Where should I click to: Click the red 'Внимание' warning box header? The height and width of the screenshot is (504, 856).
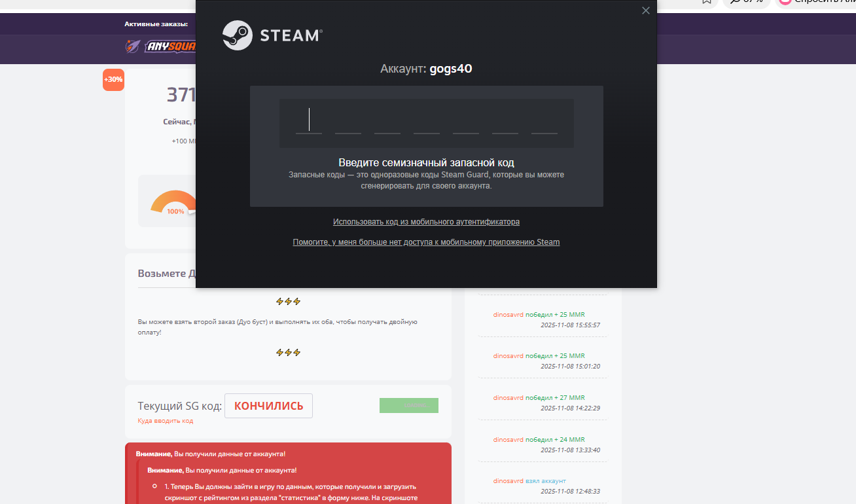tap(211, 454)
